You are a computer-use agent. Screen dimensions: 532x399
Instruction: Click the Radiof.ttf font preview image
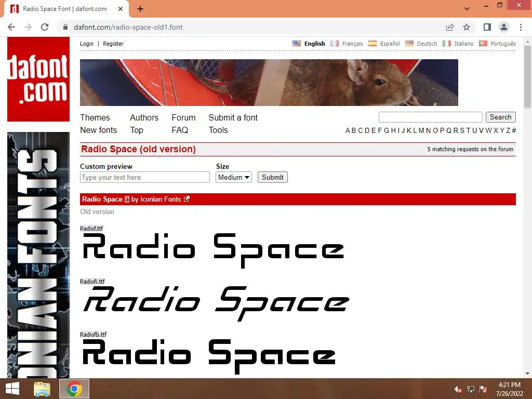point(214,250)
